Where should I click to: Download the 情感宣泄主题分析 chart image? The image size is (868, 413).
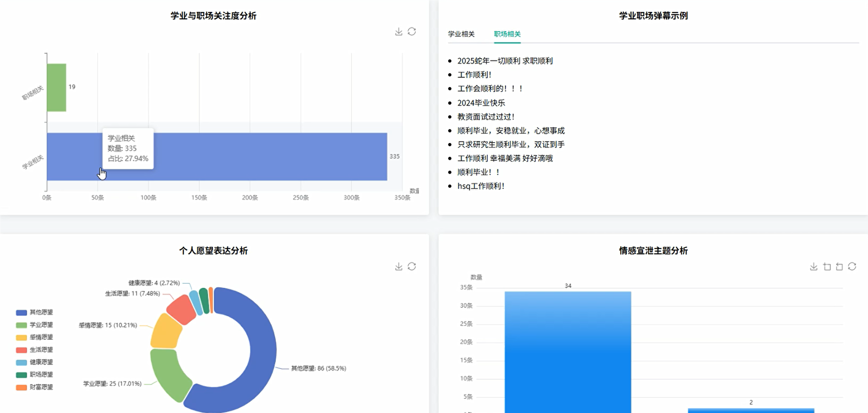click(x=813, y=266)
